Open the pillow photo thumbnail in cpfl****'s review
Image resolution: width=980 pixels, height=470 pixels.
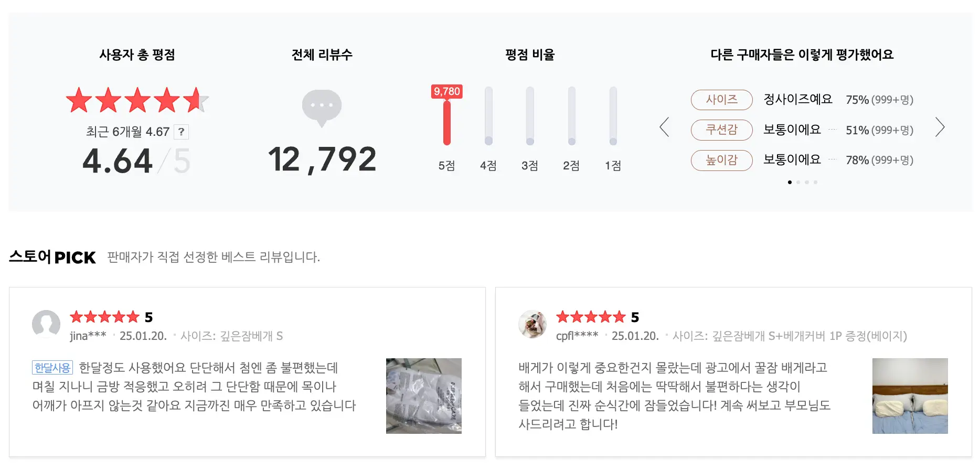coord(910,396)
